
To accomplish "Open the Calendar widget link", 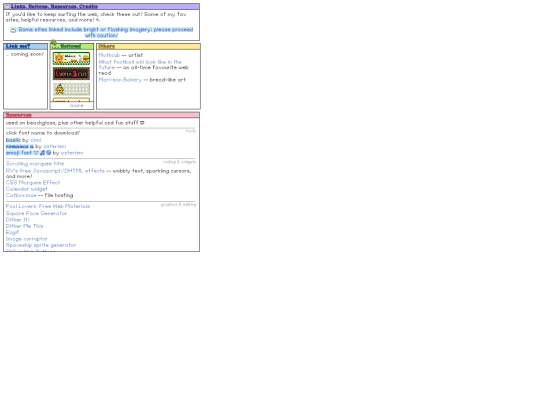I will click(x=27, y=189).
